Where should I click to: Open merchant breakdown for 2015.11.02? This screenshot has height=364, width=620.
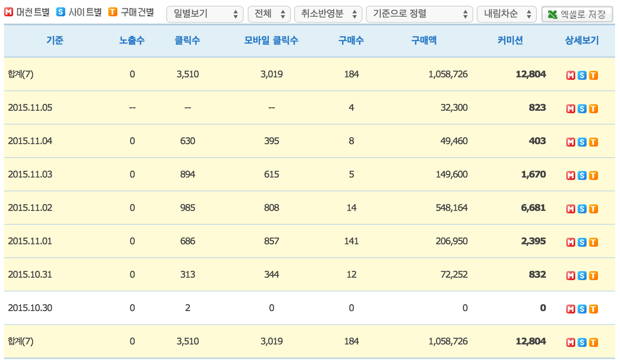571,209
